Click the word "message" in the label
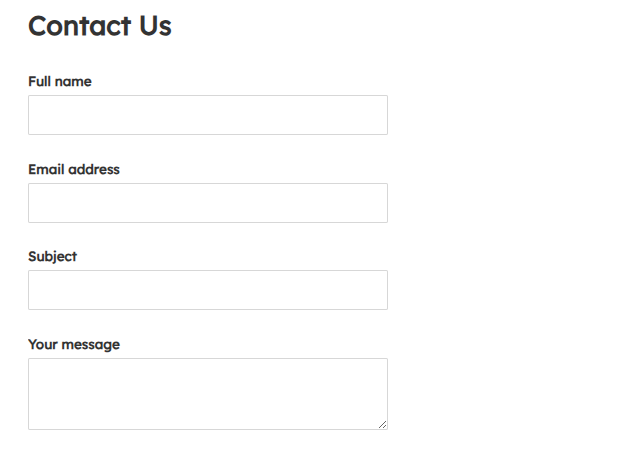The height and width of the screenshot is (466, 631). pyautogui.click(x=90, y=344)
